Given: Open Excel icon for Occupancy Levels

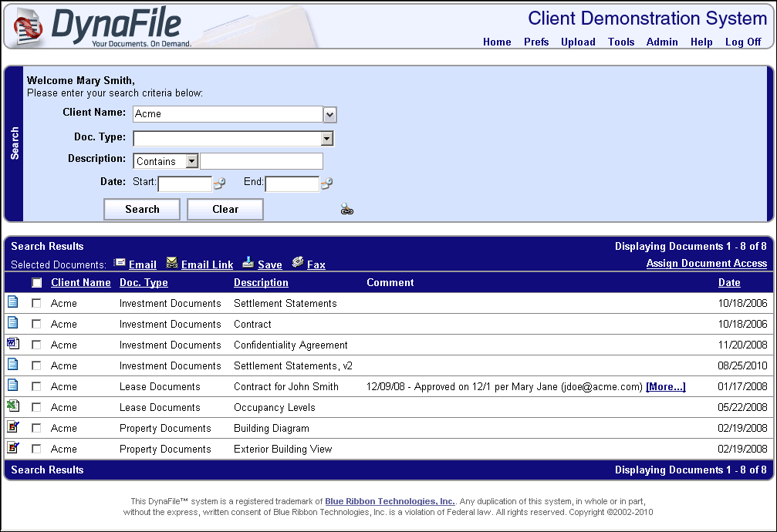Looking at the screenshot, I should tap(13, 406).
